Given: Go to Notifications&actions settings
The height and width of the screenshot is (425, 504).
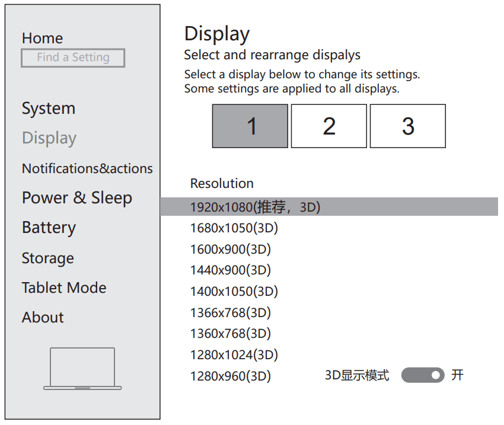Looking at the screenshot, I should coord(87,168).
